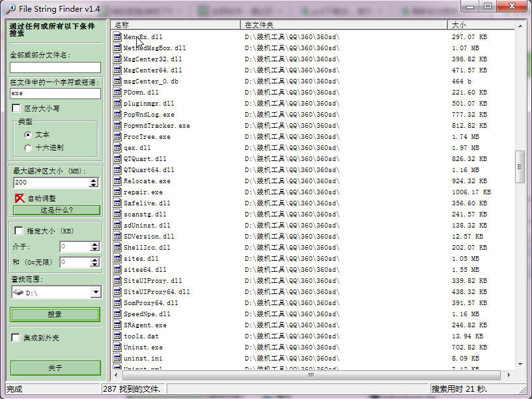This screenshot has height=399, width=532.
Task: Click the icon beside repair.exe
Action: tap(117, 192)
